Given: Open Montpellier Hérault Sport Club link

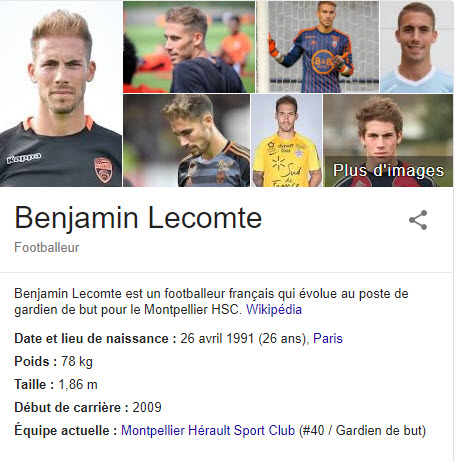Looking at the screenshot, I should click(x=208, y=430).
